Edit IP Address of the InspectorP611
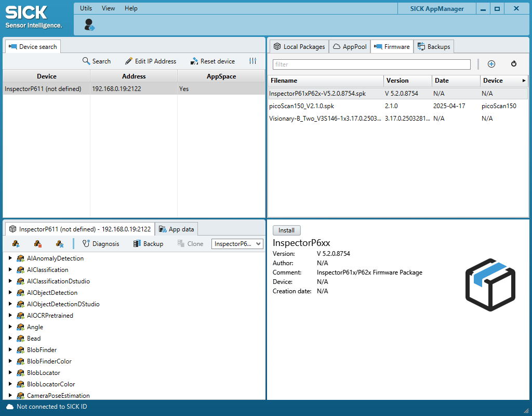The image size is (532, 416). click(151, 61)
